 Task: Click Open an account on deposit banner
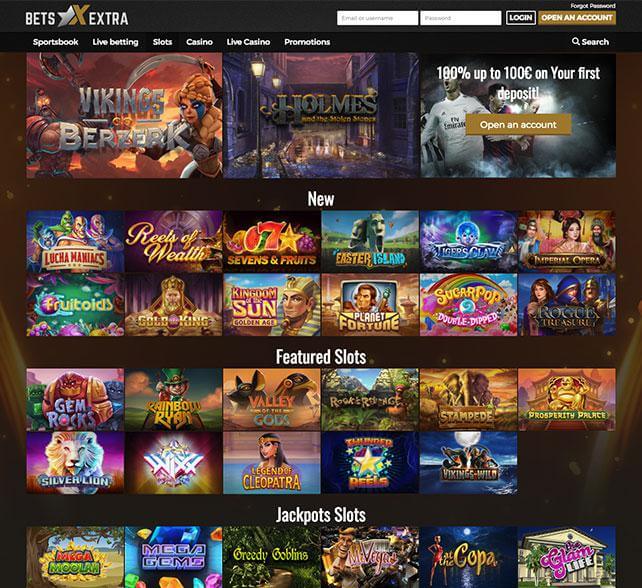coord(518,124)
